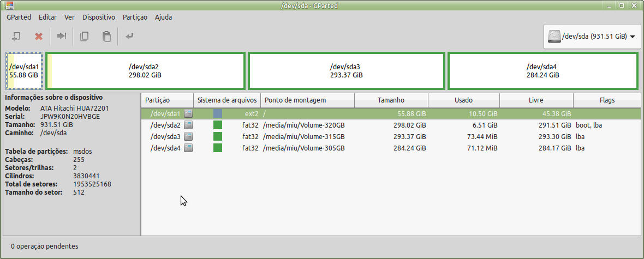Select the /dev/sda3 293.37 GiB partition block

click(x=346, y=70)
